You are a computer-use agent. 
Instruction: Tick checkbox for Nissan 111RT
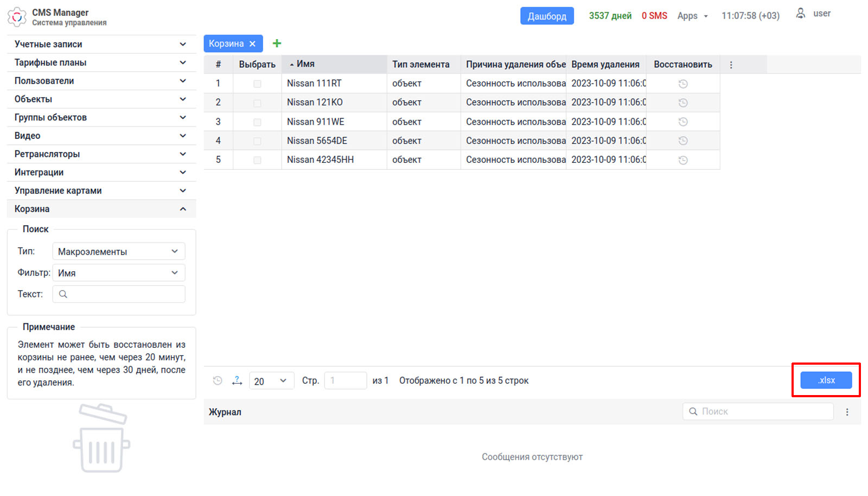click(257, 84)
